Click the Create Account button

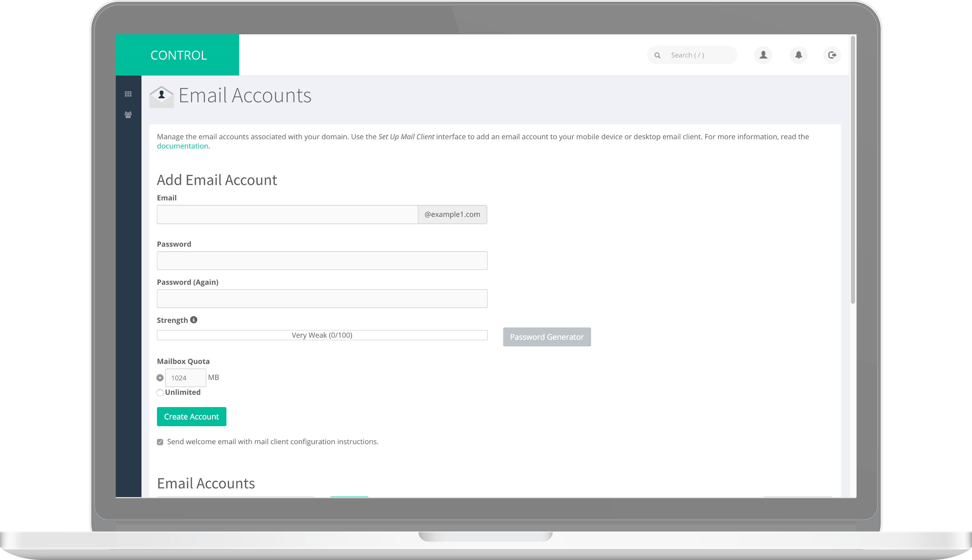[x=192, y=416]
